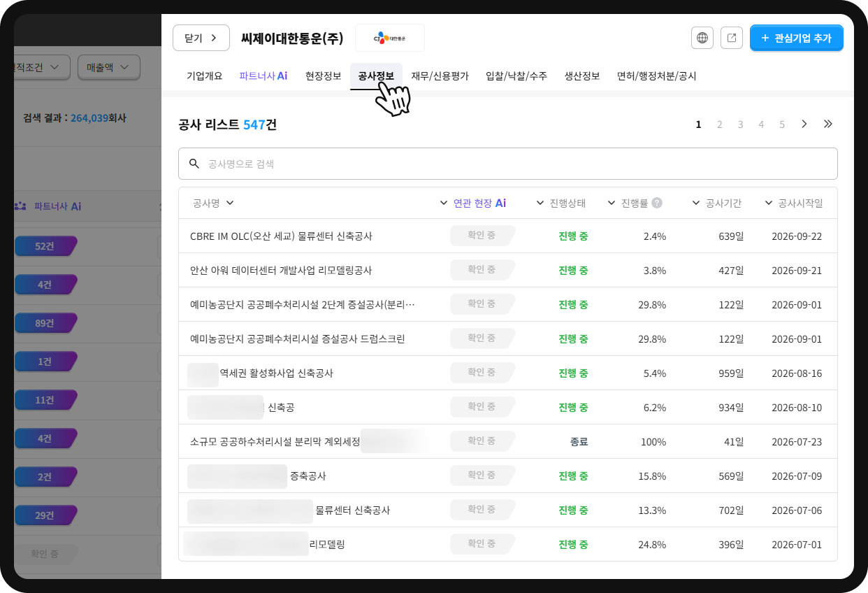The height and width of the screenshot is (593, 868).
Task: Sort by 진행상태 column
Action: (560, 203)
